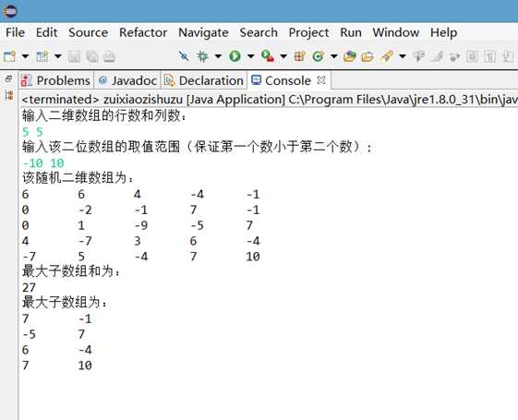Open the Debug dropdown arrow
Viewport: 518px width, 420px height.
pos(218,56)
